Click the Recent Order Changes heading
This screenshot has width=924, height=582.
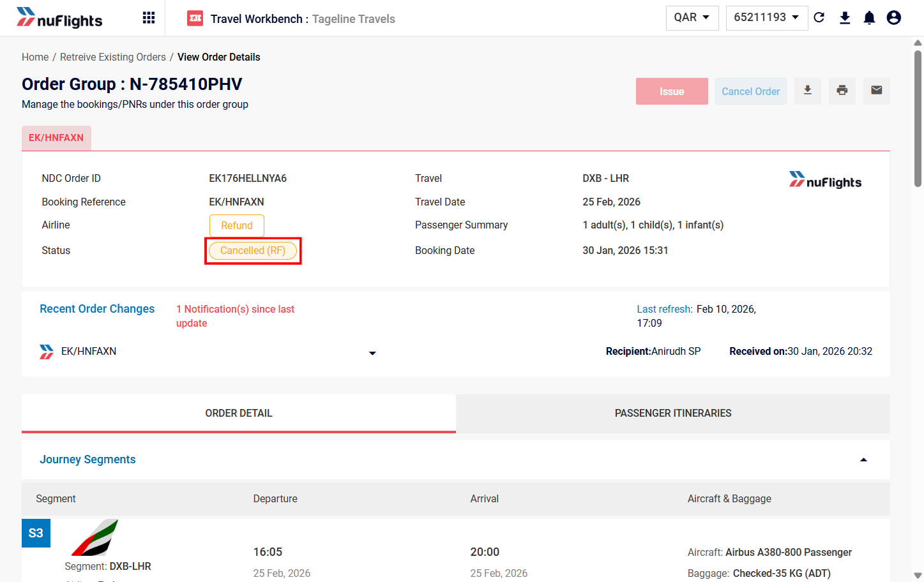(x=97, y=309)
